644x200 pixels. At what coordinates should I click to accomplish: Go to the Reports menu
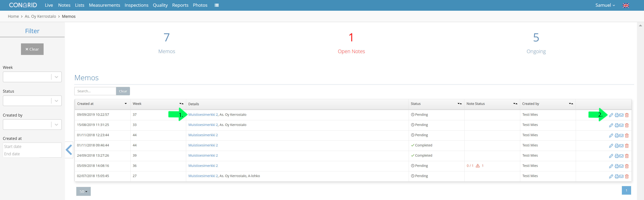click(180, 5)
